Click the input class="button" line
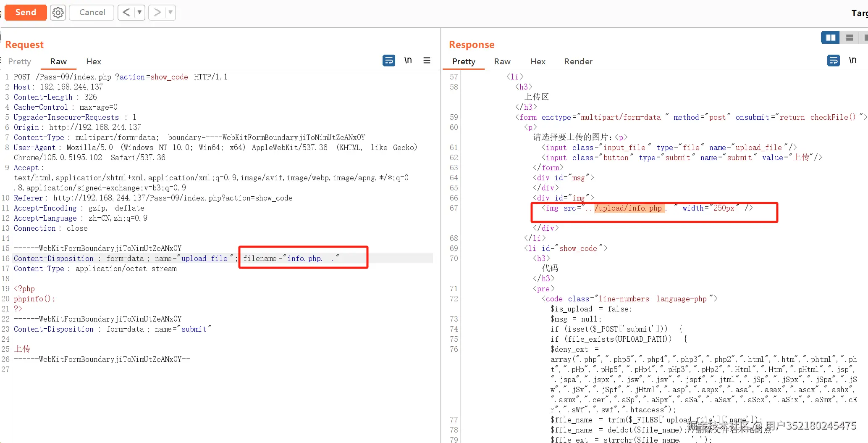The image size is (868, 443). point(682,158)
